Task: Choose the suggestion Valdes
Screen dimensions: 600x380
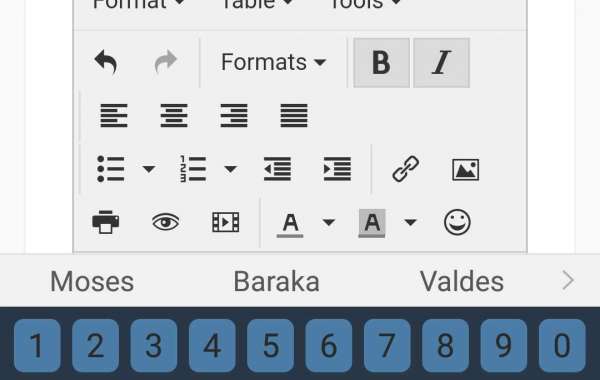Action: [x=461, y=281]
